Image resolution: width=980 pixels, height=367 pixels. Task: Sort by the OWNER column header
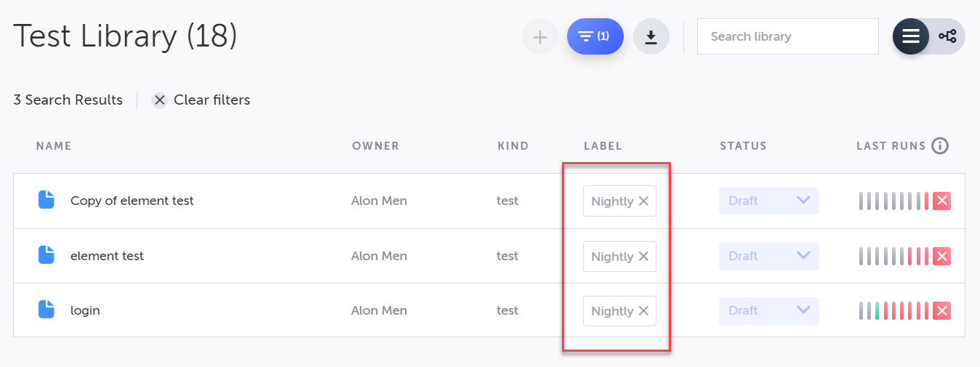coord(375,146)
